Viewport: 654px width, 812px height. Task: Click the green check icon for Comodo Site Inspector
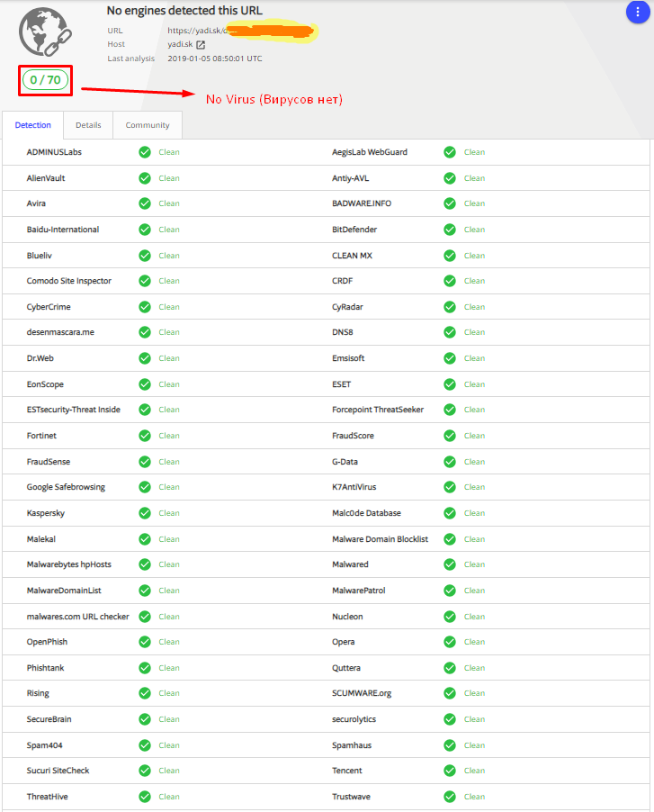145,281
